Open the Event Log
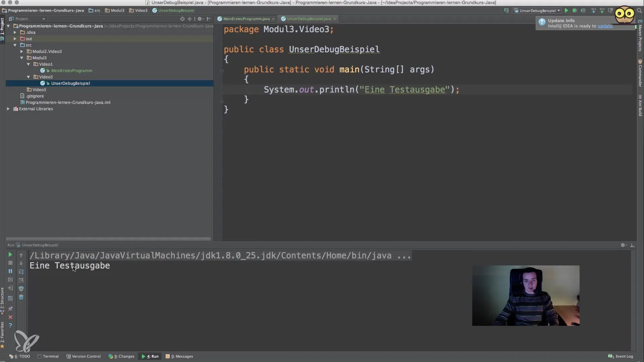The image size is (644, 362). [x=621, y=356]
